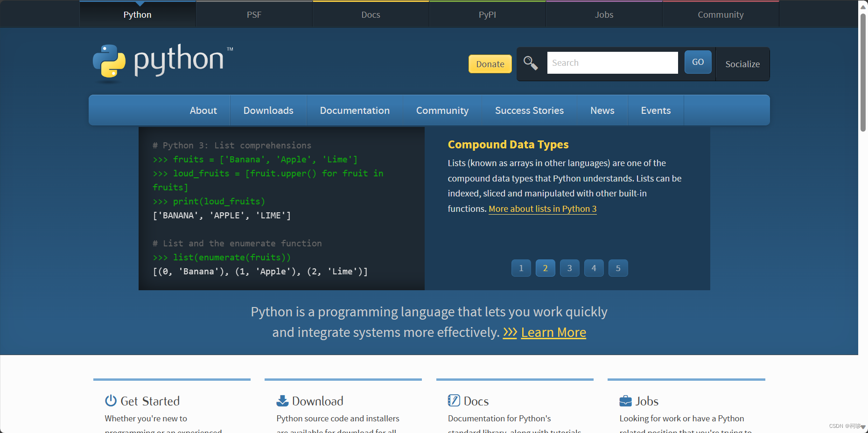868x433 pixels.
Task: Show slide 5 in the carousel
Action: pos(618,268)
